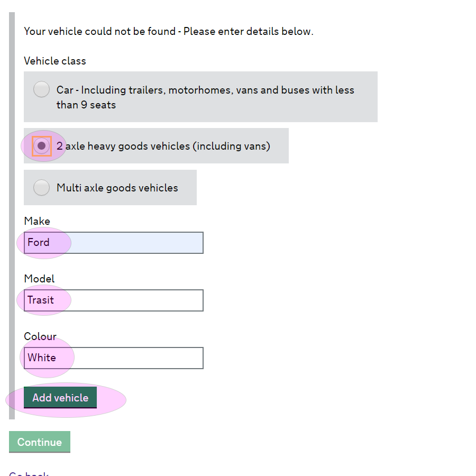Click the Vehicle class heading

pyautogui.click(x=55, y=61)
